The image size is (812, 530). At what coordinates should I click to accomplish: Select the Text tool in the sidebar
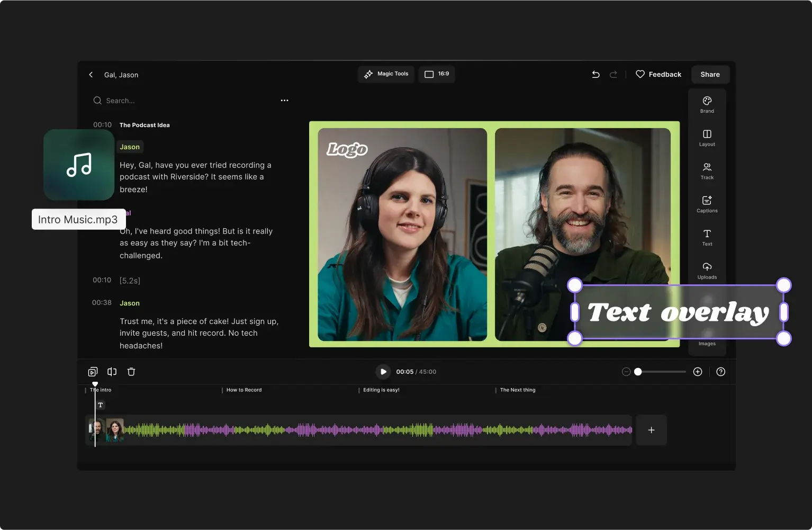(707, 238)
